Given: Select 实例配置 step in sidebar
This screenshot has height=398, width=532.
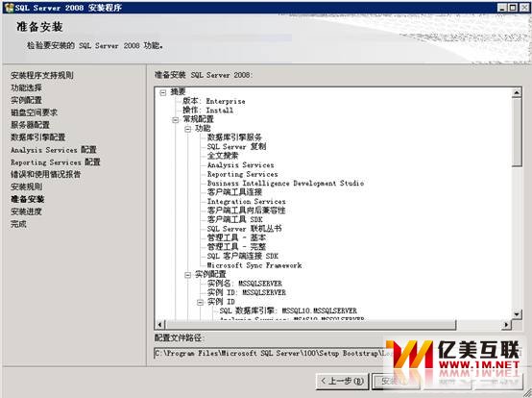Looking at the screenshot, I should pos(27,100).
